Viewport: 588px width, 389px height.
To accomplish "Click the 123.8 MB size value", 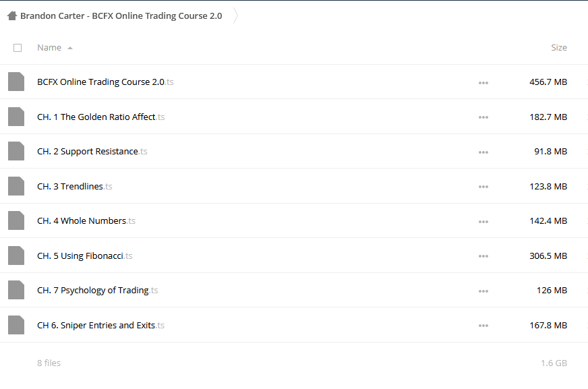I will tap(548, 186).
